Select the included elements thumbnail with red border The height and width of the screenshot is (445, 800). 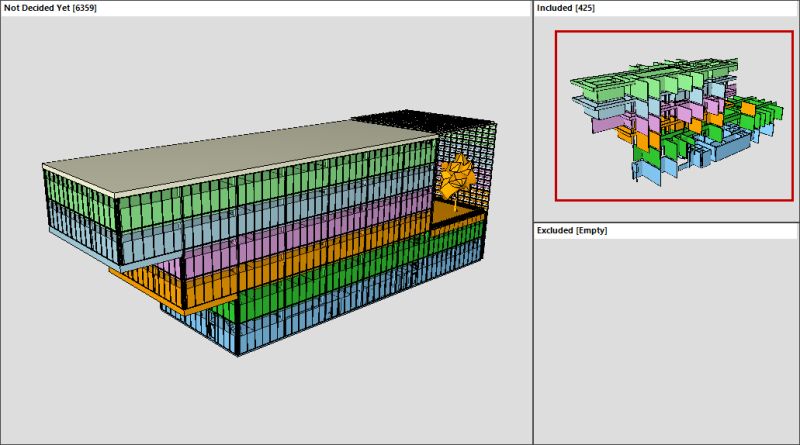point(674,116)
